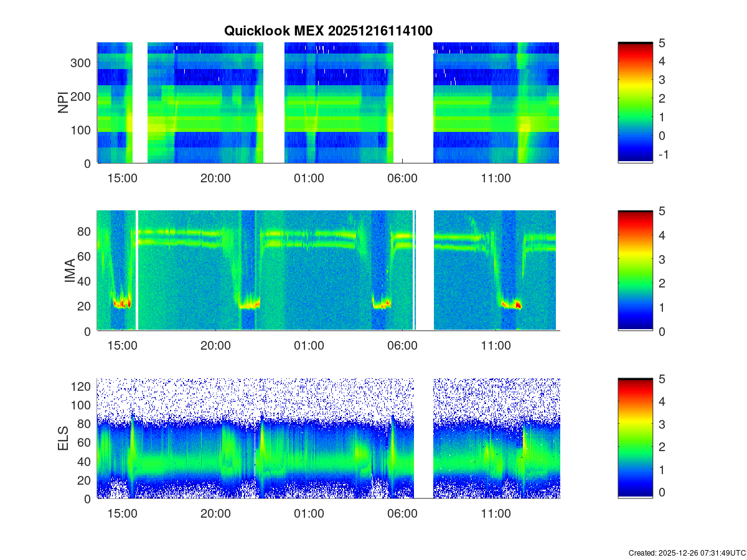
Task: Click the 11:00 tick under the ELS panel
Action: tap(496, 514)
